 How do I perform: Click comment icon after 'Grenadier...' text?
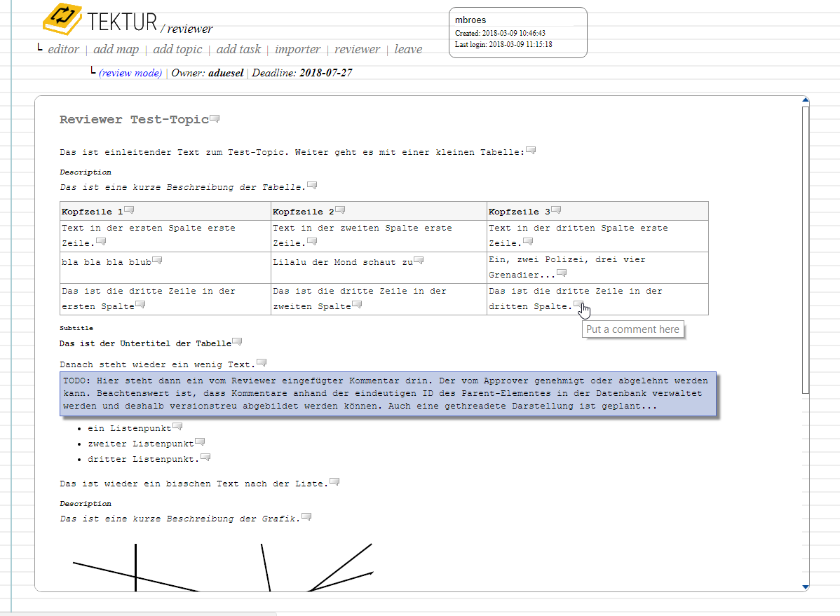click(561, 273)
